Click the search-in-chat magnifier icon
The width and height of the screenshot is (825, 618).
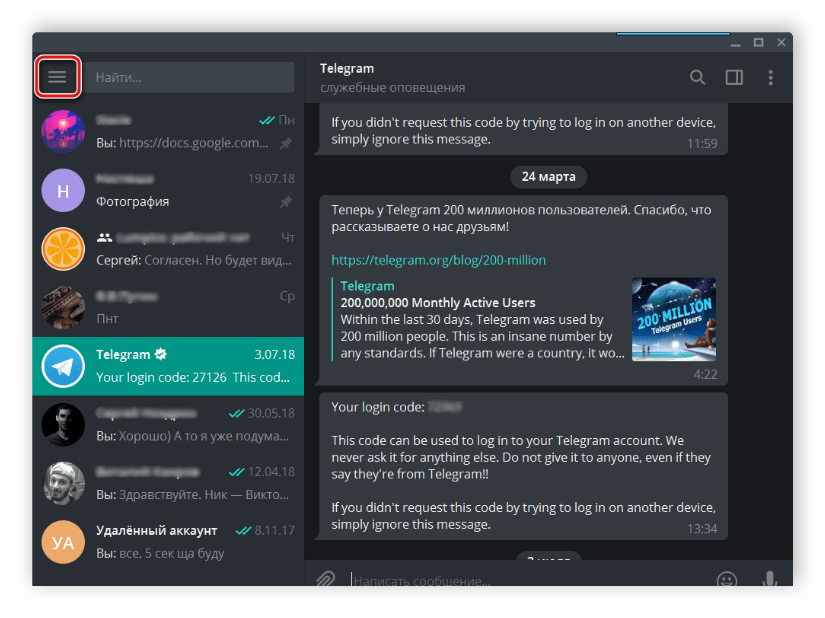point(697,77)
